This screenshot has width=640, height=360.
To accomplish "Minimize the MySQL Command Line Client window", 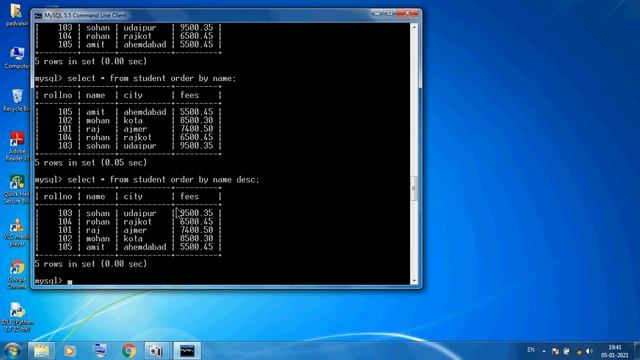I will click(x=377, y=13).
